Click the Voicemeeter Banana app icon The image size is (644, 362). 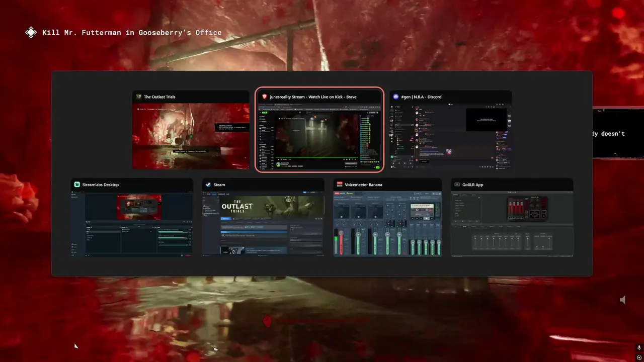[x=340, y=185]
